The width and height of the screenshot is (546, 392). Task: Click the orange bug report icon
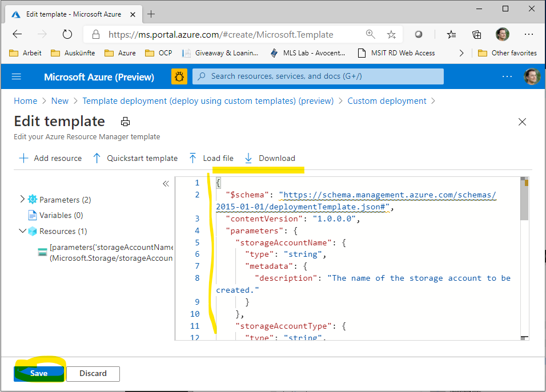(x=179, y=76)
